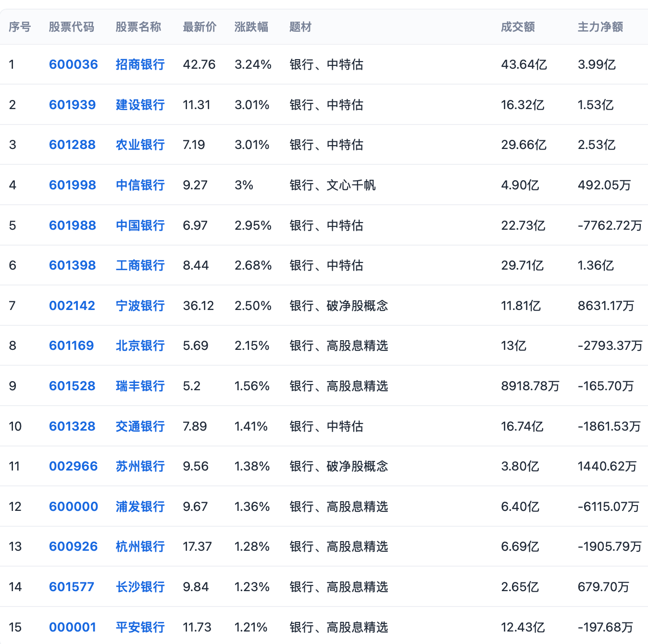Open stock code link 600036
Image resolution: width=648 pixels, height=644 pixels.
click(74, 64)
